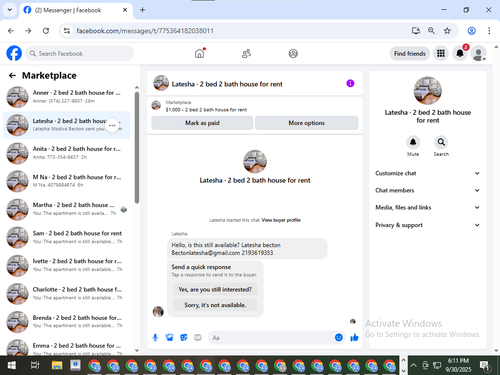Open the account profile picture menu
500x375 pixels.
pyautogui.click(x=478, y=53)
